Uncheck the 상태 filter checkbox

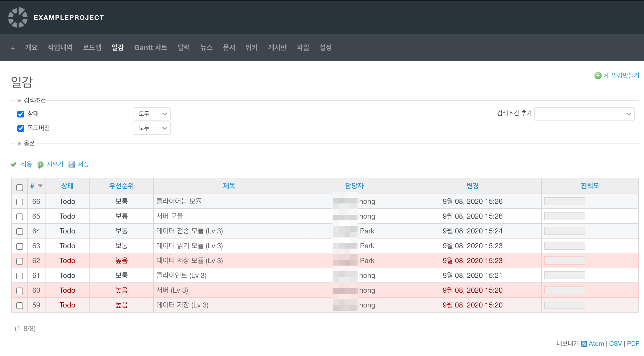click(21, 114)
